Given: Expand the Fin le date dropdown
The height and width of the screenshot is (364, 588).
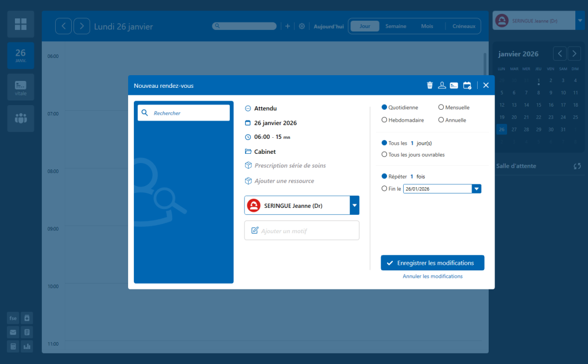Looking at the screenshot, I should (x=476, y=188).
